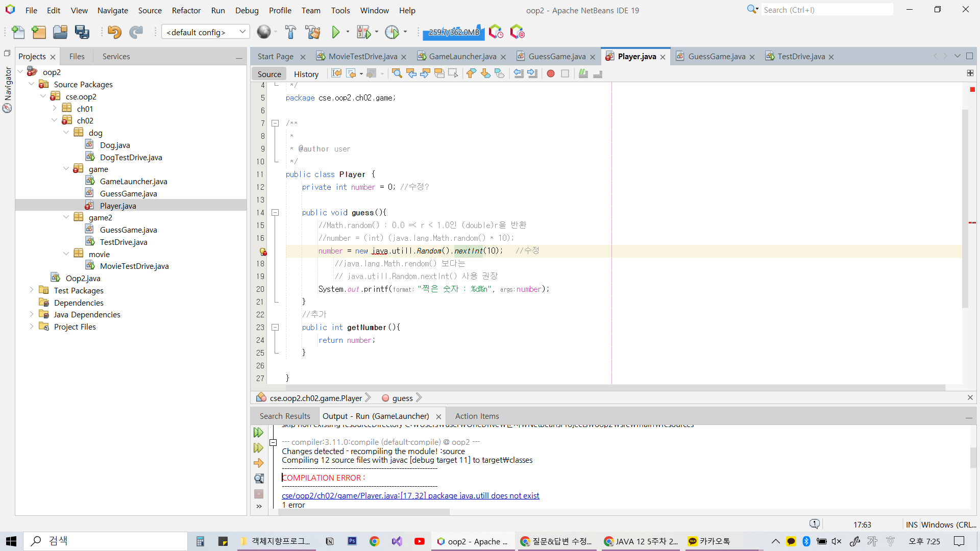This screenshot has height=551, width=980.
Task: Click the memory usage bar to collect garbage
Action: [x=453, y=32]
